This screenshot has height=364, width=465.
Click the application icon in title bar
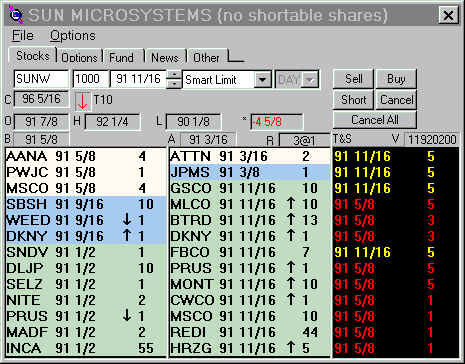pyautogui.click(x=16, y=15)
